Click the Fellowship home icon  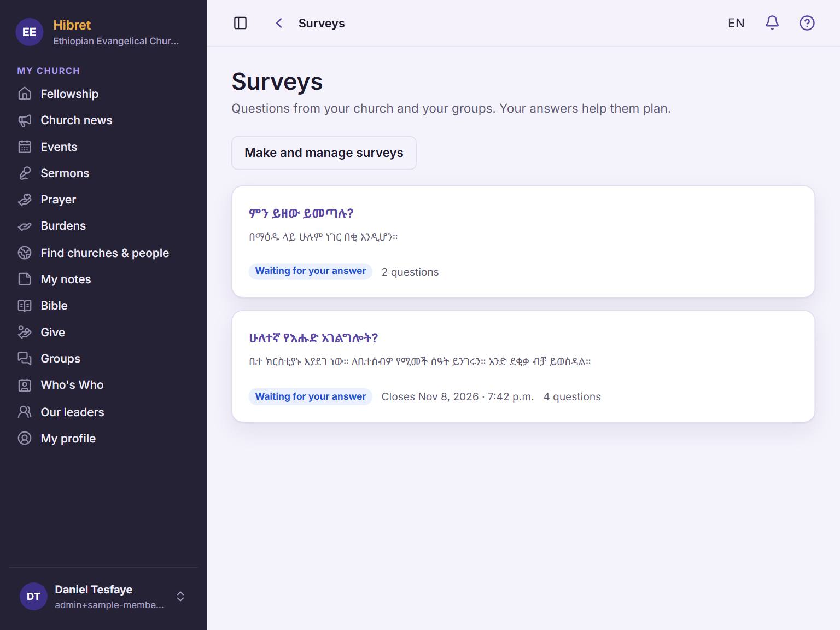25,94
